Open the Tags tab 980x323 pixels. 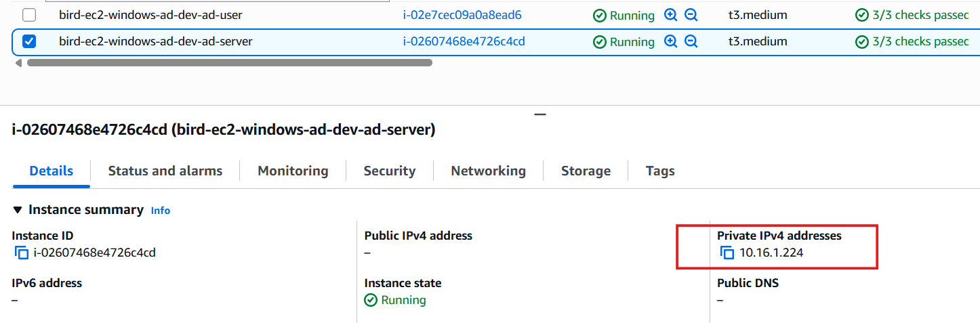point(660,171)
